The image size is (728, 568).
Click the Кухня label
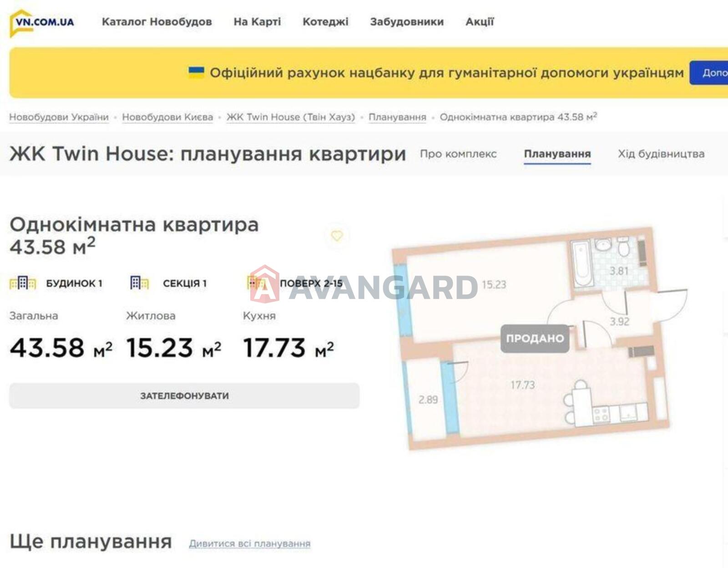tap(259, 316)
